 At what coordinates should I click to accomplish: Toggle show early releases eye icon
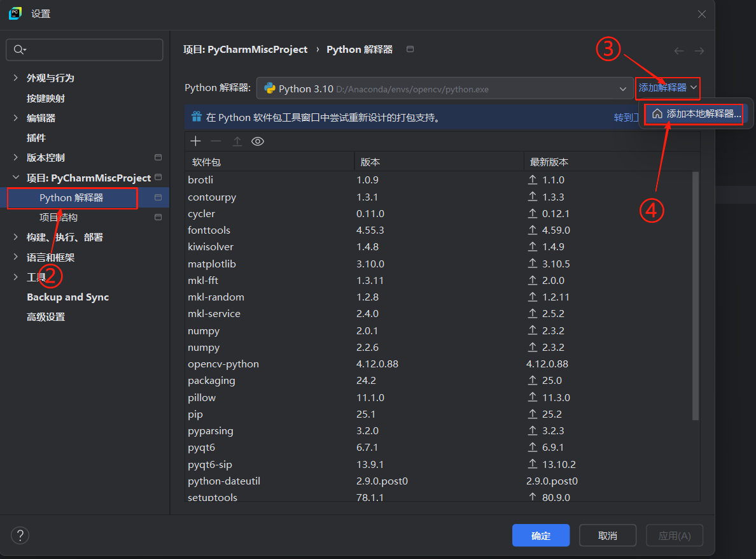[258, 141]
